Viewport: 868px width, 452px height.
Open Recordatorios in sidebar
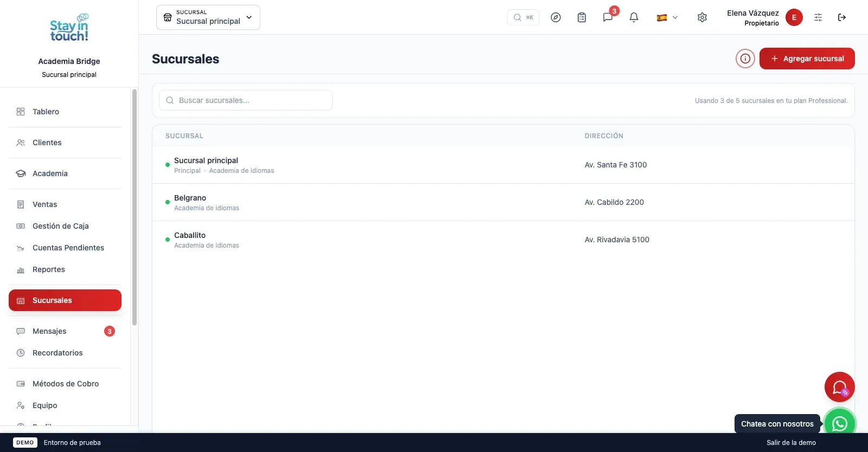point(65,353)
